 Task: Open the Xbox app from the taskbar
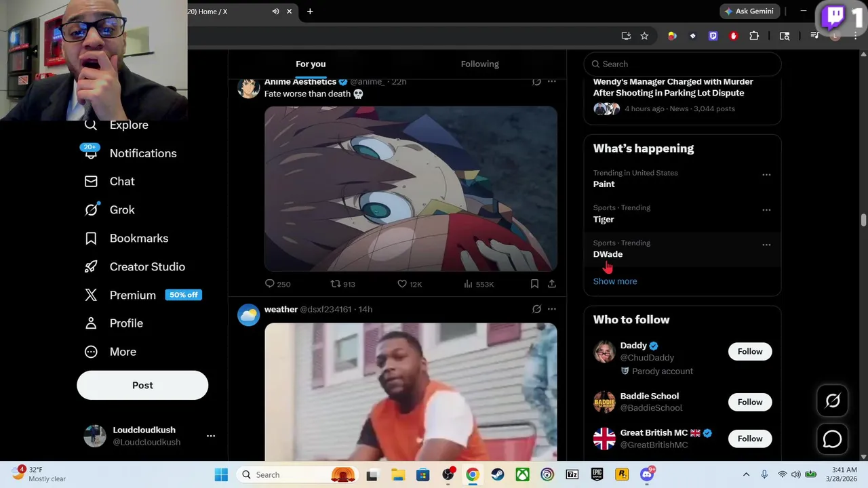click(x=522, y=474)
